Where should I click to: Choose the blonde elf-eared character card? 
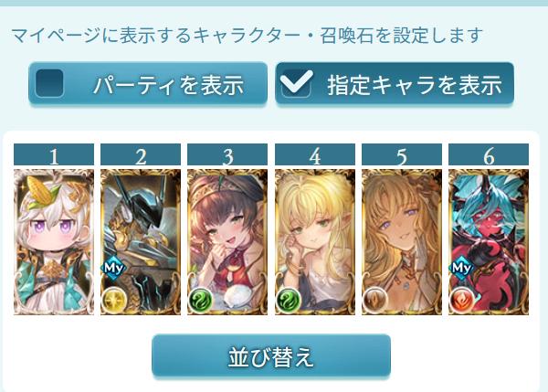click(x=315, y=241)
